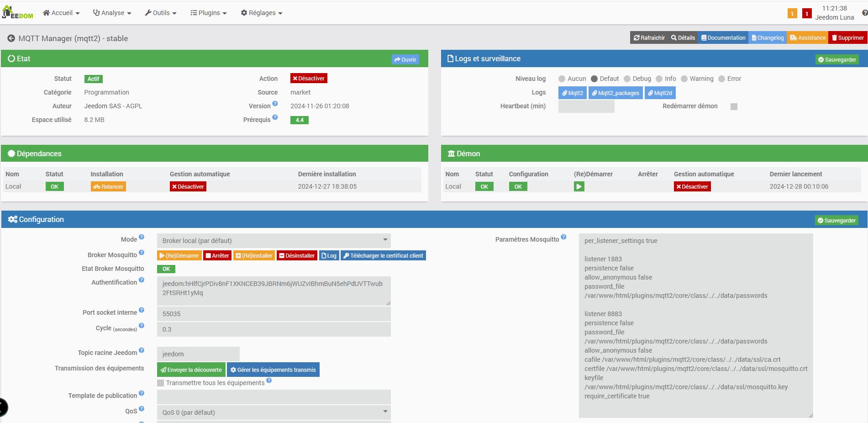The height and width of the screenshot is (423, 868).
Task: Open the Broker Mosquitto Log
Action: tap(329, 255)
